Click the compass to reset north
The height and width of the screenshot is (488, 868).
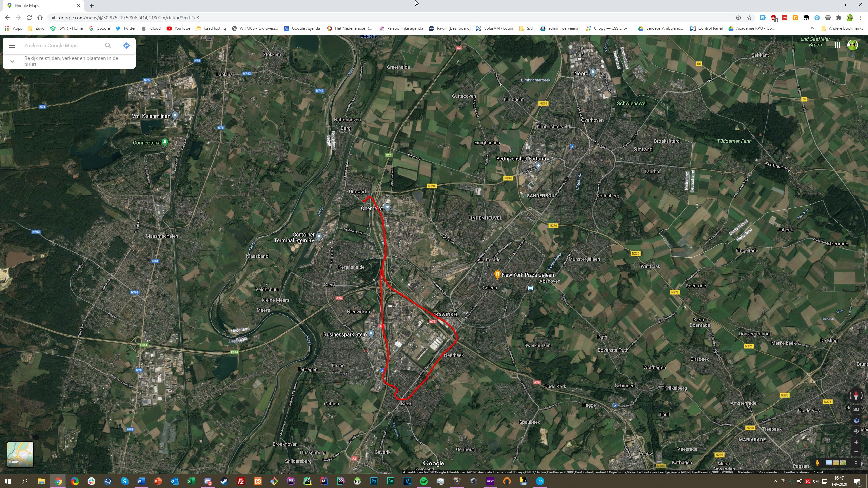856,396
